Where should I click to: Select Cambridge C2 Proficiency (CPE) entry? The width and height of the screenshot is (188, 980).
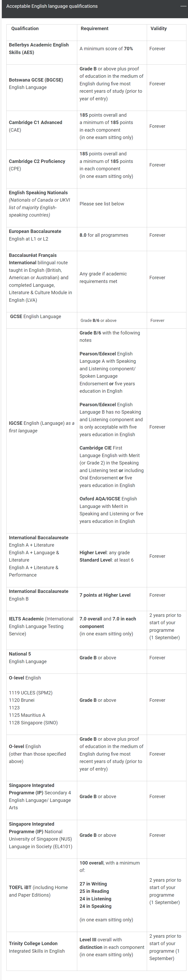37,165
